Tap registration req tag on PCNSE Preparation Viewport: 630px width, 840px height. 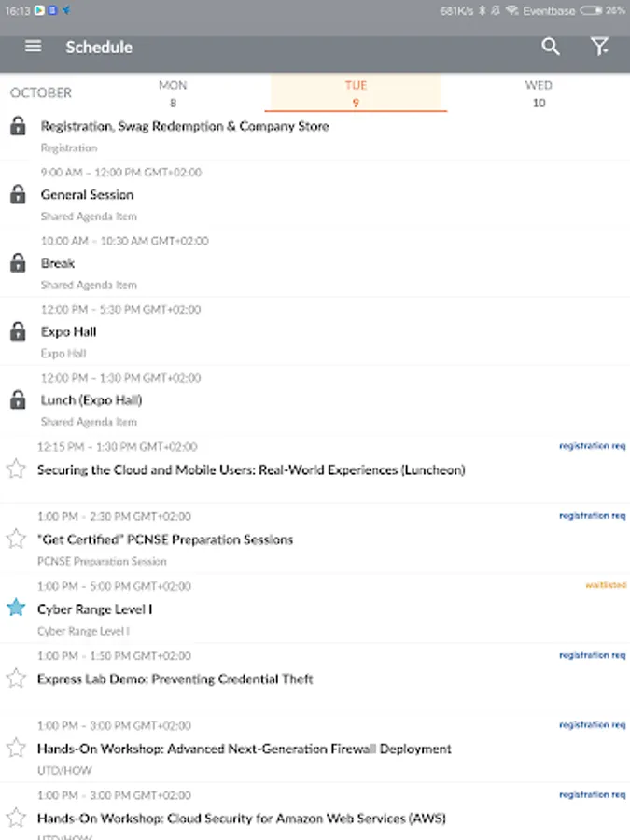[593, 515]
